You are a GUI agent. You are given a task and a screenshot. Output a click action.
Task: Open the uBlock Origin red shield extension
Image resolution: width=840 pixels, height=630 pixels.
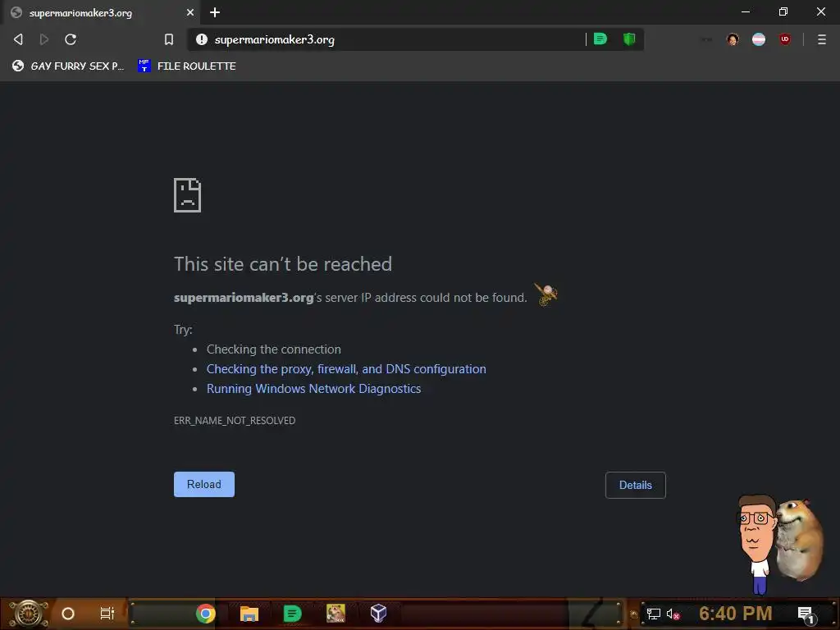click(785, 39)
